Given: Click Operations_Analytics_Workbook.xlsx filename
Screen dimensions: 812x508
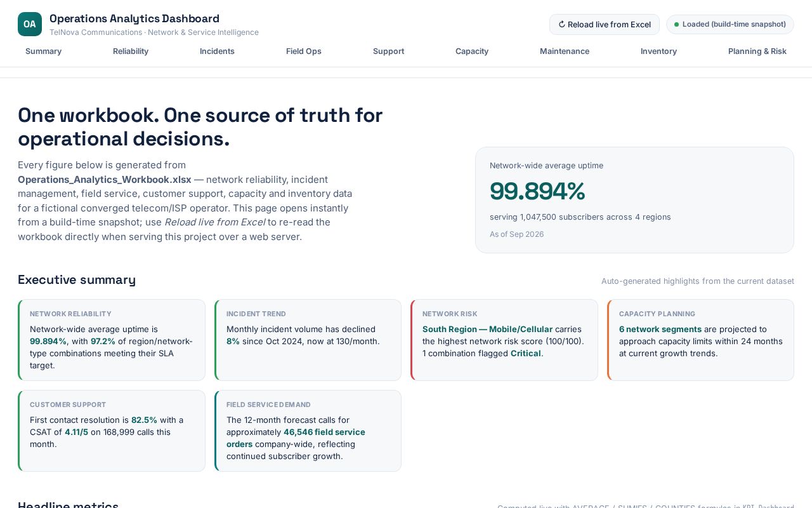Looking at the screenshot, I should click(x=105, y=180).
